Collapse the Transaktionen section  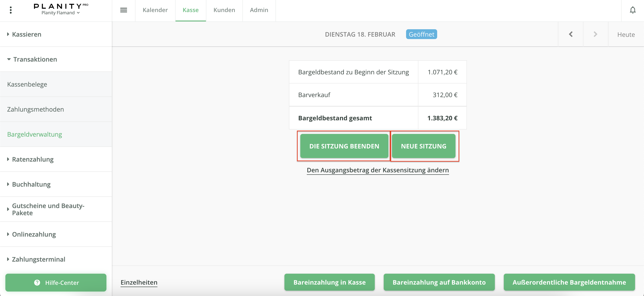pyautogui.click(x=35, y=59)
